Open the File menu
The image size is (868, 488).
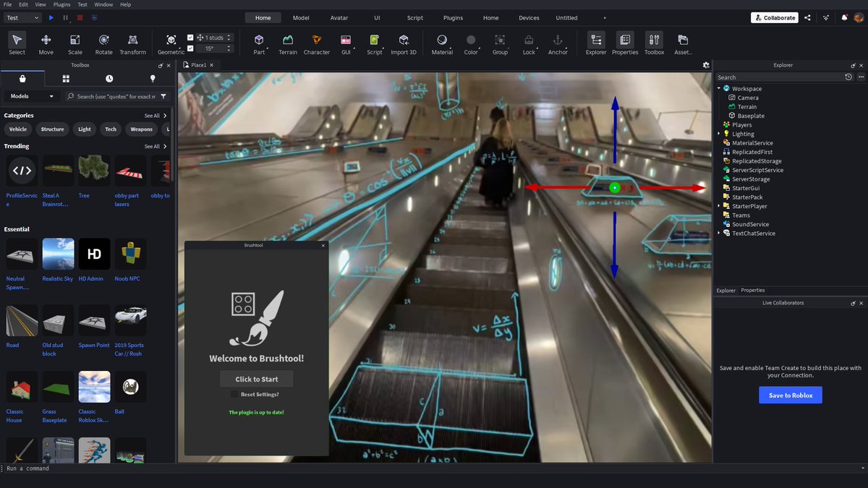pos(7,4)
